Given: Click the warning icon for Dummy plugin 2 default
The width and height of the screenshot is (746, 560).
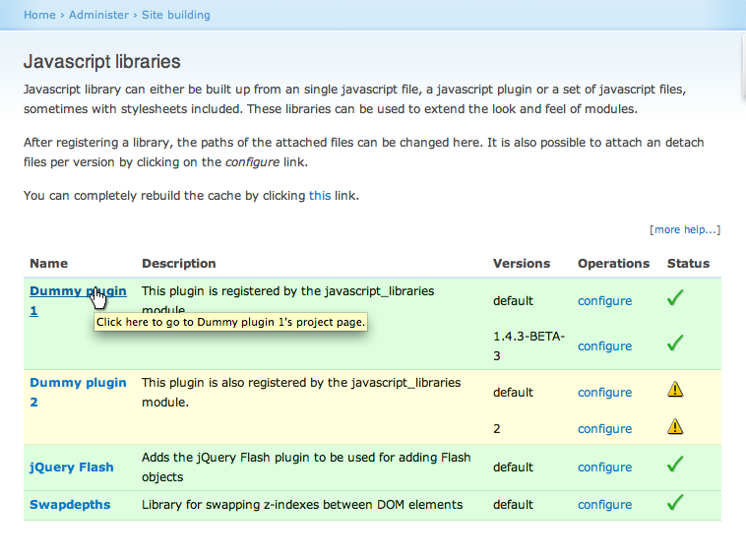Looking at the screenshot, I should (x=675, y=390).
